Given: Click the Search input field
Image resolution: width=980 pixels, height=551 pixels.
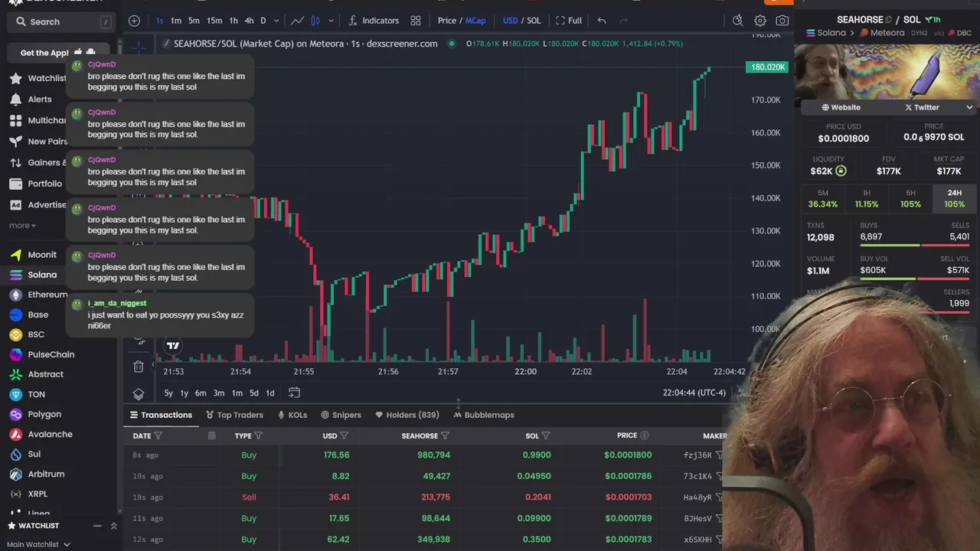Looking at the screenshot, I should tap(63, 22).
